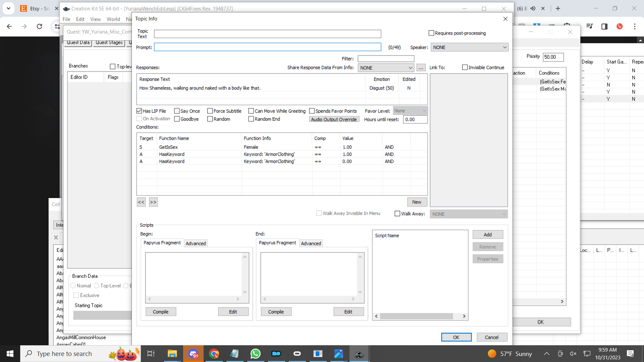Enable Walk Away checkbox
This screenshot has width=644, height=362.
397,214
